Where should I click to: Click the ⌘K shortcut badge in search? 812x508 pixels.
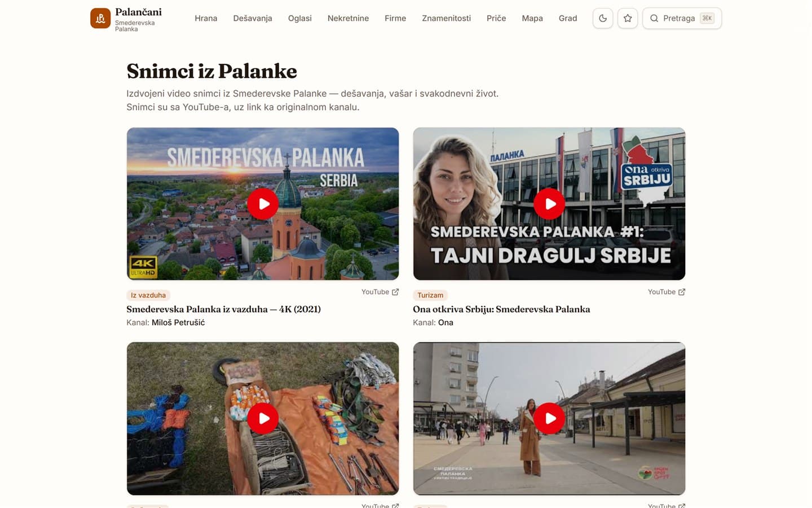pyautogui.click(x=707, y=18)
